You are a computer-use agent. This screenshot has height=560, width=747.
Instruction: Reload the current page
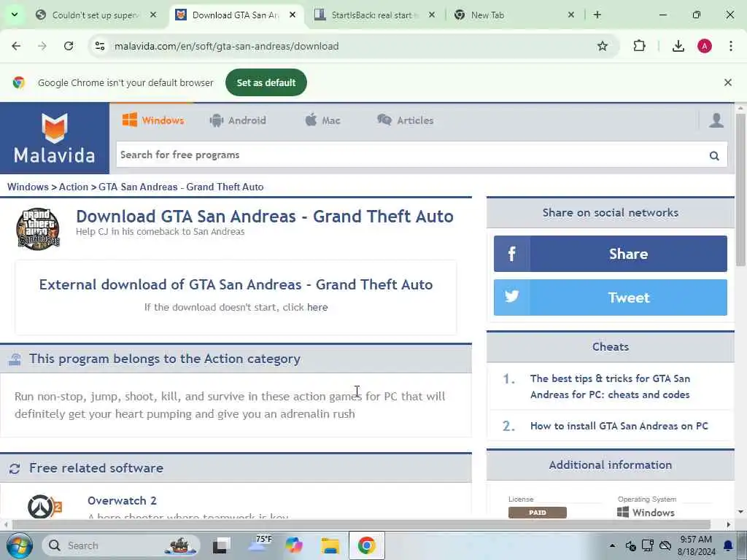pos(69,46)
